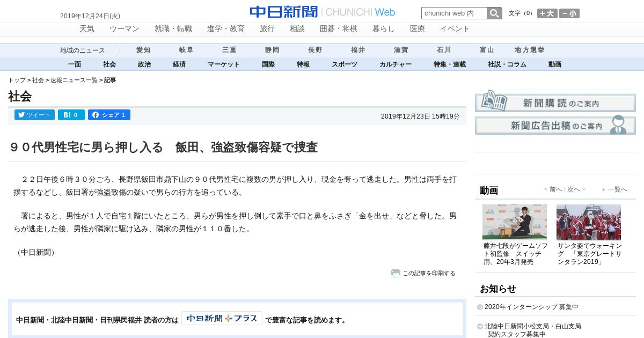Open イベント in top navigation

tap(455, 29)
